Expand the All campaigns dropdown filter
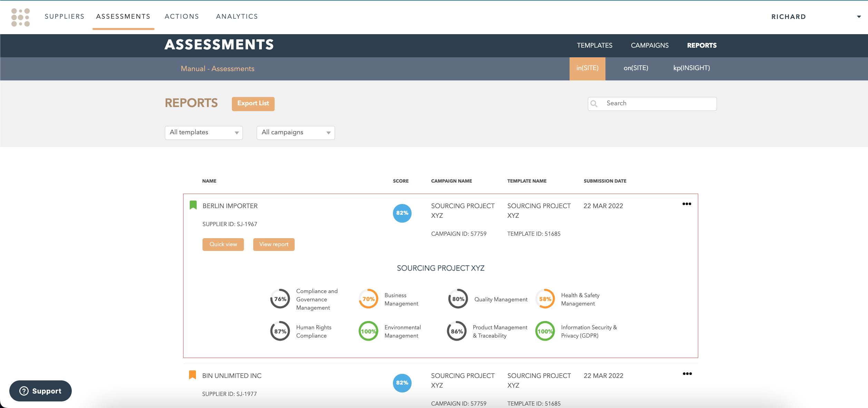Viewport: 868px width, 408px height. click(x=296, y=132)
